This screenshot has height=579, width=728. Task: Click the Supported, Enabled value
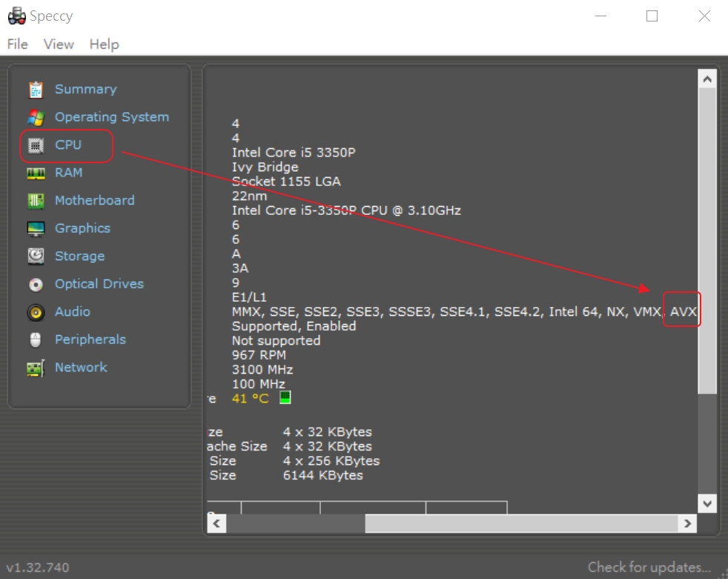pyautogui.click(x=294, y=326)
